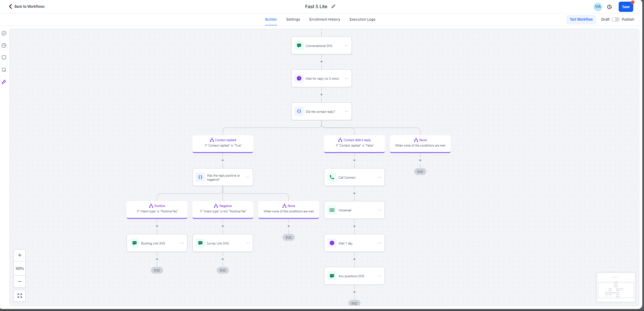
Task: Open the Enrollment History tab
Action: (x=325, y=20)
